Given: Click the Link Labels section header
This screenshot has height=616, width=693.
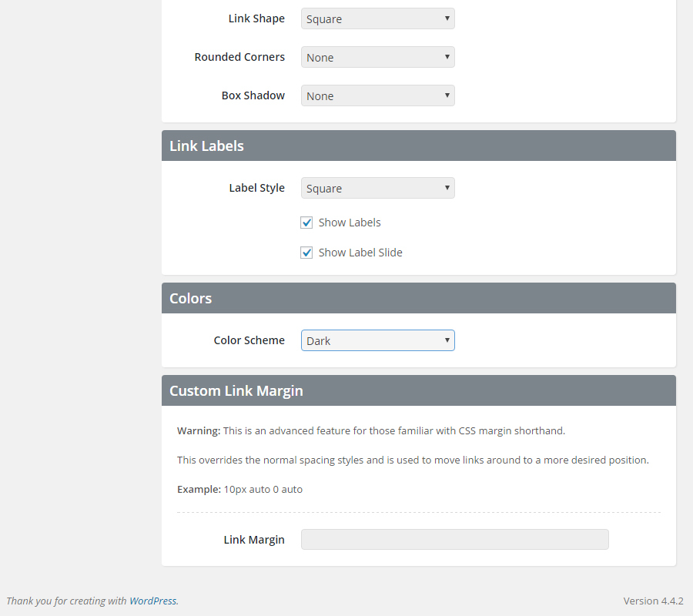Looking at the screenshot, I should point(206,146).
